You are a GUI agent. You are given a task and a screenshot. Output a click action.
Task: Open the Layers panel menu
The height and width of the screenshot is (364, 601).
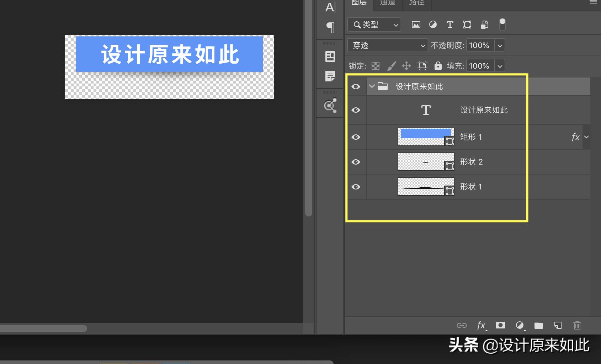coord(593,3)
